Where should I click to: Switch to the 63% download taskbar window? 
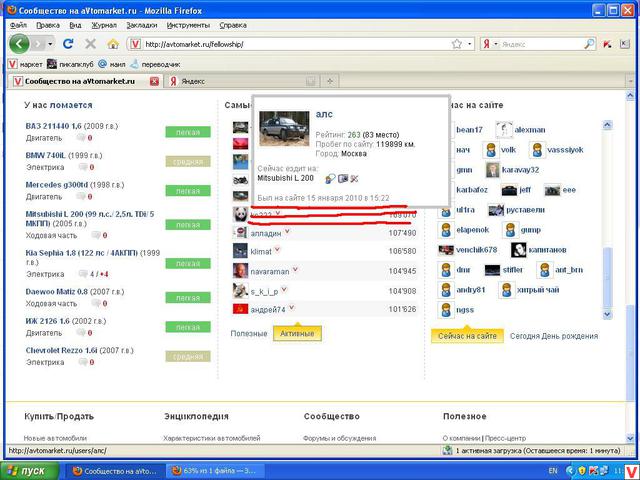215,471
